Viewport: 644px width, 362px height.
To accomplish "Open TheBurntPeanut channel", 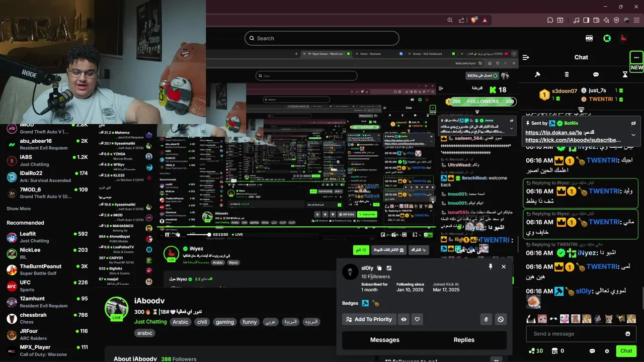I will click(x=47, y=270).
